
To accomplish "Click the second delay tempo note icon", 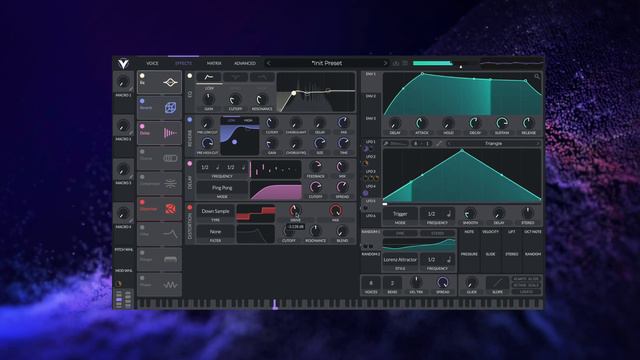I will click(243, 167).
